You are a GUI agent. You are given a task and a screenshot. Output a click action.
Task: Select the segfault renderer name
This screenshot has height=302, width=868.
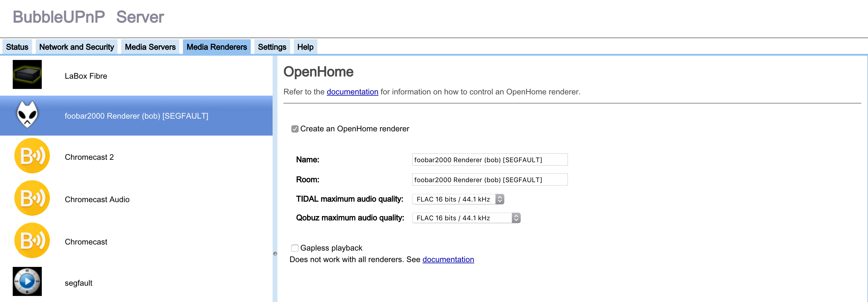(x=78, y=283)
